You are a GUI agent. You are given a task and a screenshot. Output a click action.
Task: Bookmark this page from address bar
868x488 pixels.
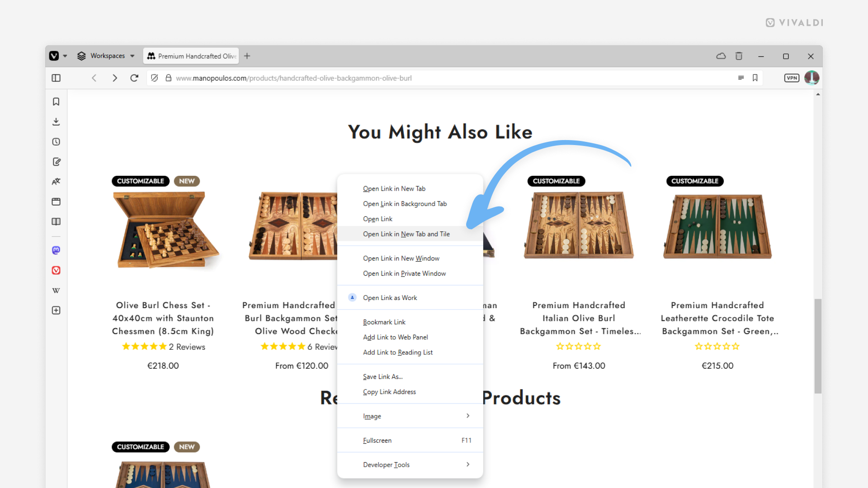[x=755, y=78]
